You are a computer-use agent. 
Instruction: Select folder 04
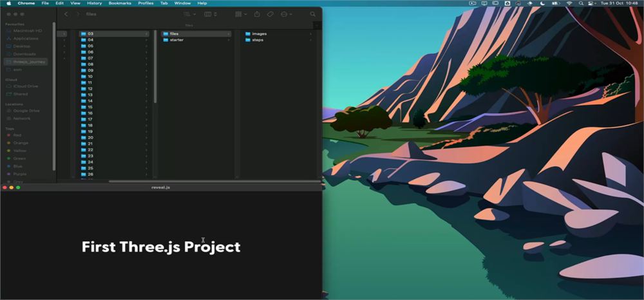coord(114,40)
